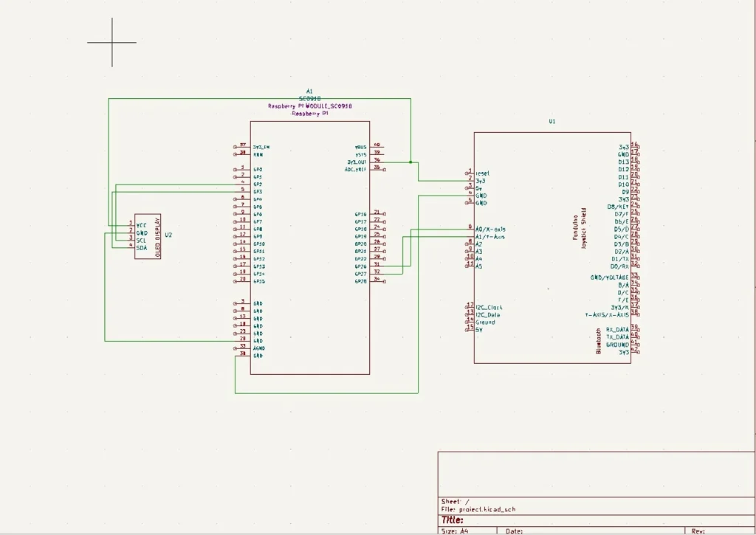Click the U2 reference designator

tap(168, 235)
